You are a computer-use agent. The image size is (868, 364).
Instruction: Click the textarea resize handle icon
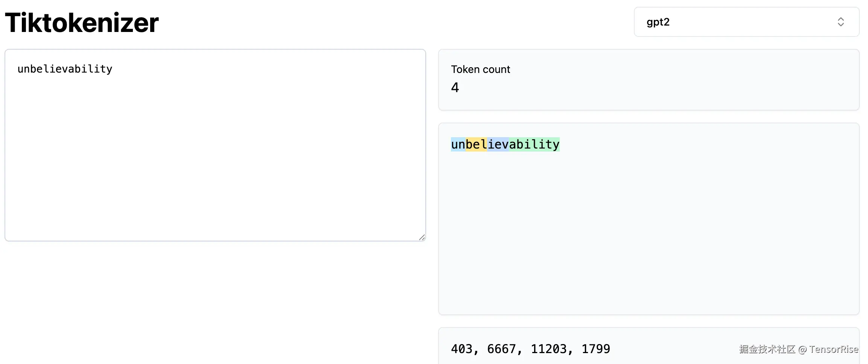click(422, 237)
